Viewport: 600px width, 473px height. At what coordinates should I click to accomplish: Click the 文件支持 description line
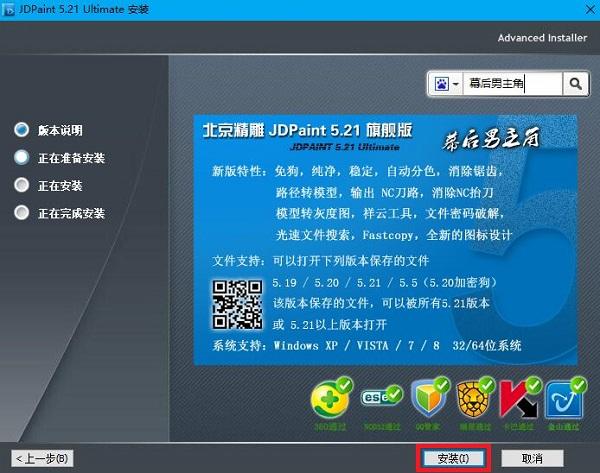[x=321, y=261]
